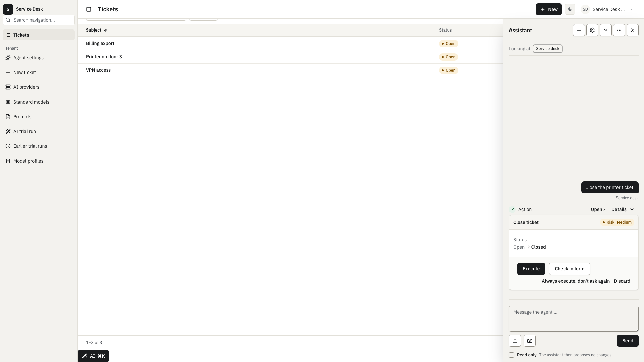Open assistant more options ellipsis

point(619,30)
